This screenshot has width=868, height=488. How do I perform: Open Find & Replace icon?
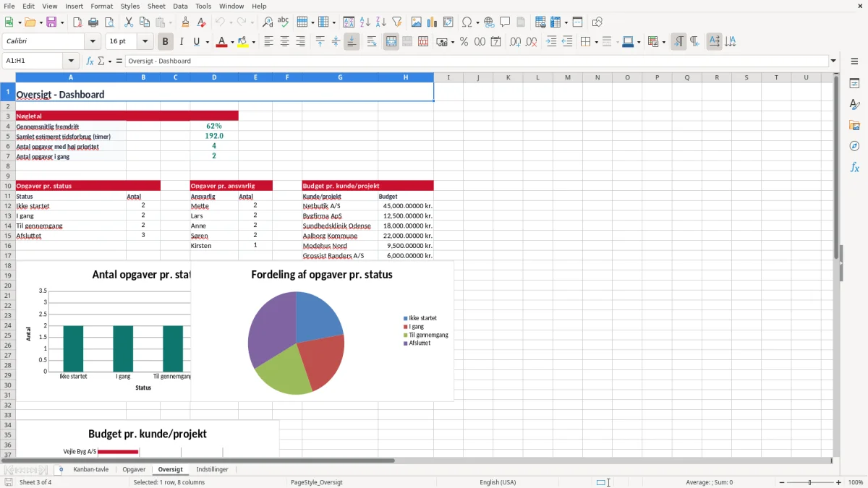(x=268, y=22)
